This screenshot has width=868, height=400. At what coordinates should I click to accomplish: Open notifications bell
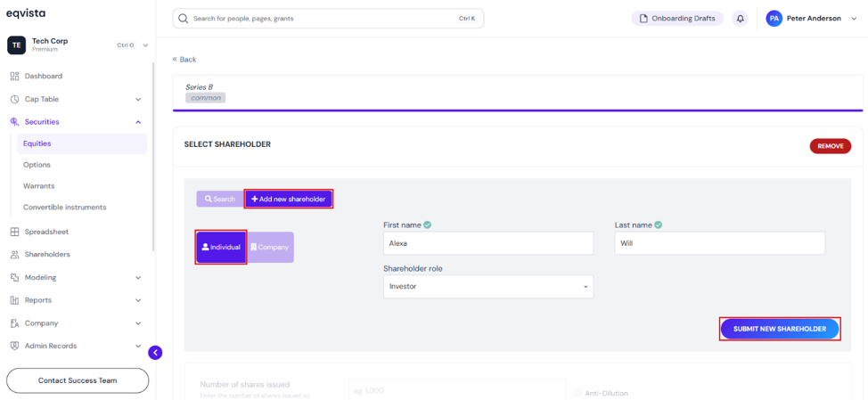pos(741,18)
